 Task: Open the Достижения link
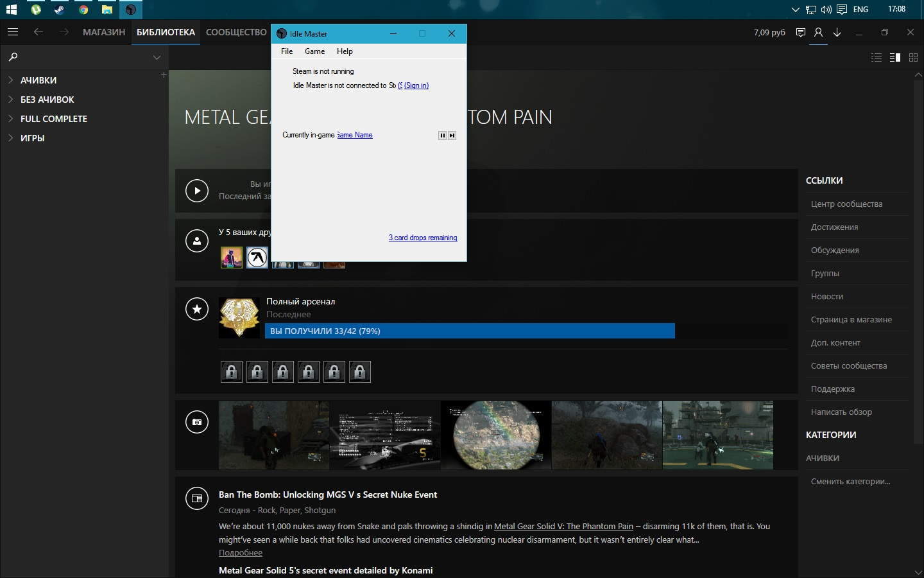834,227
